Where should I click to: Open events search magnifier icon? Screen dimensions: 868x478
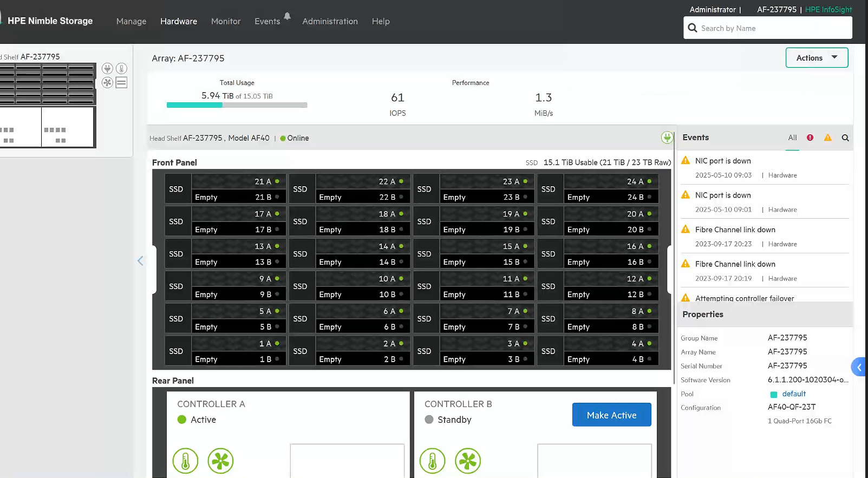(845, 138)
